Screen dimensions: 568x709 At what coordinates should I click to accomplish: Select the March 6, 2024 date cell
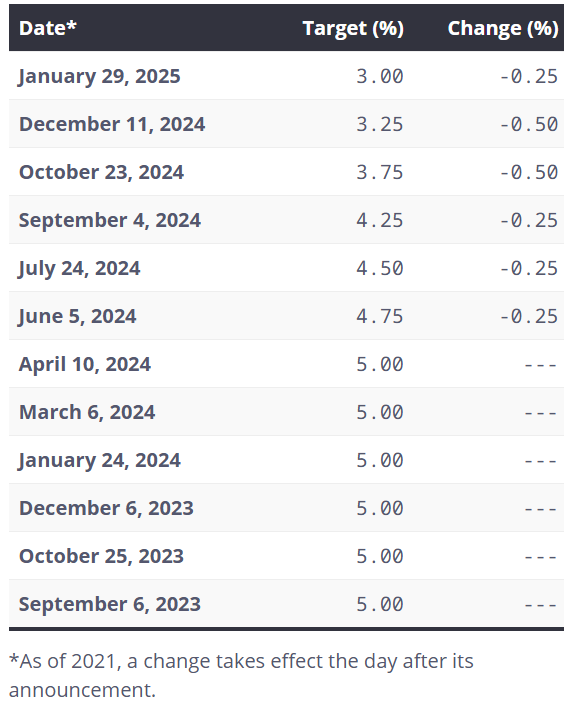pyautogui.click(x=87, y=412)
